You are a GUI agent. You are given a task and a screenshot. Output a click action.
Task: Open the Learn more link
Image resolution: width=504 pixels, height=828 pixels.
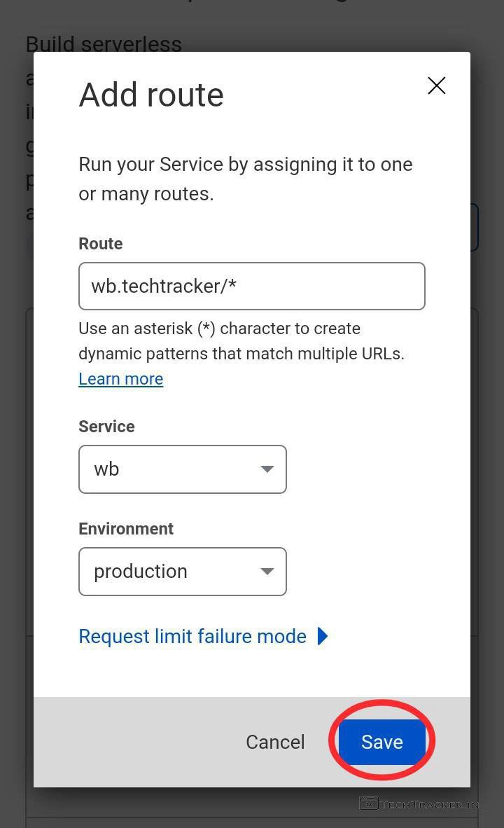120,379
